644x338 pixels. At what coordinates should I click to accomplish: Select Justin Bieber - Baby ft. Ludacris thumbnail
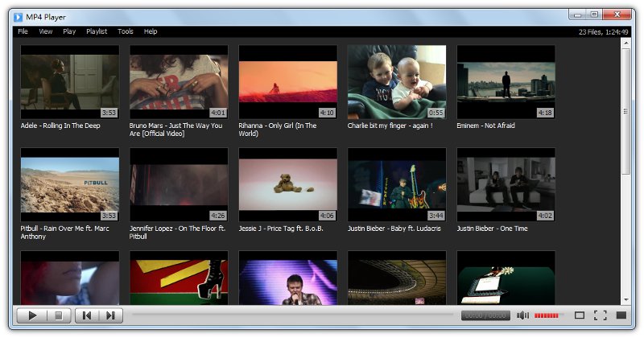pyautogui.click(x=397, y=185)
